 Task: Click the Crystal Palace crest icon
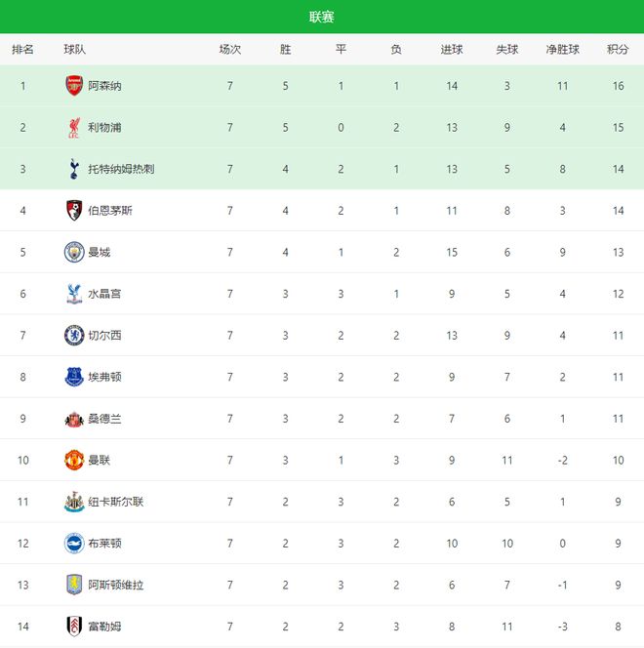click(x=74, y=294)
